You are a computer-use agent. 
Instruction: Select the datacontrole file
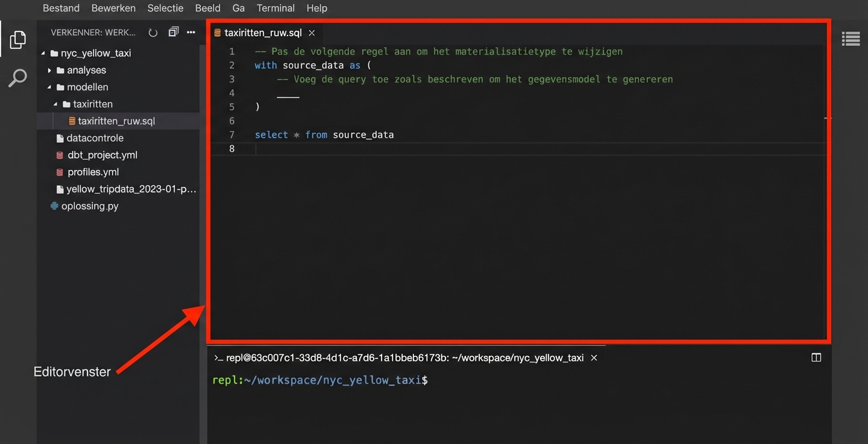click(93, 138)
